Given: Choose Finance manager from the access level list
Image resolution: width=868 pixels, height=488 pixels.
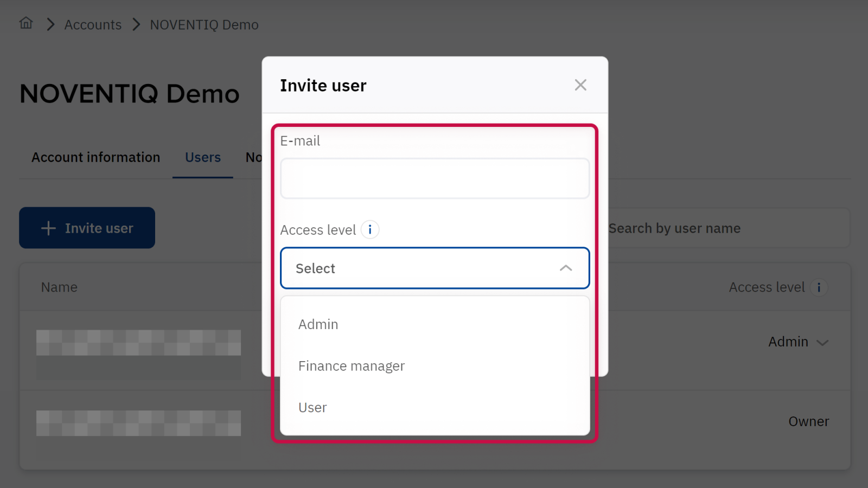Looking at the screenshot, I should (352, 366).
